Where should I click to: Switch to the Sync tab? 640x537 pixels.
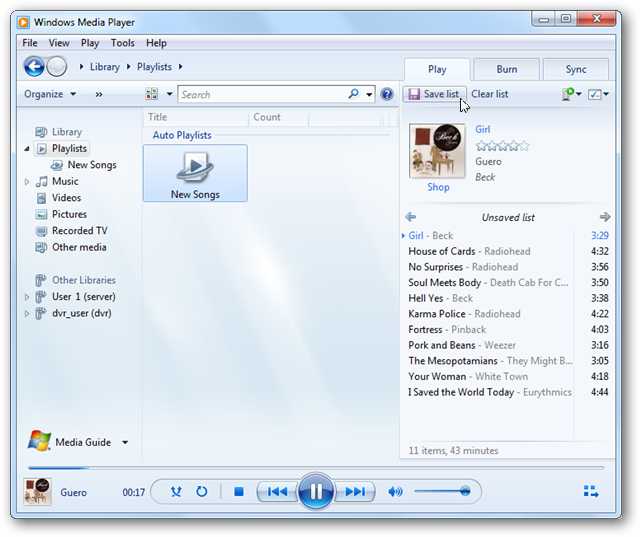click(576, 69)
